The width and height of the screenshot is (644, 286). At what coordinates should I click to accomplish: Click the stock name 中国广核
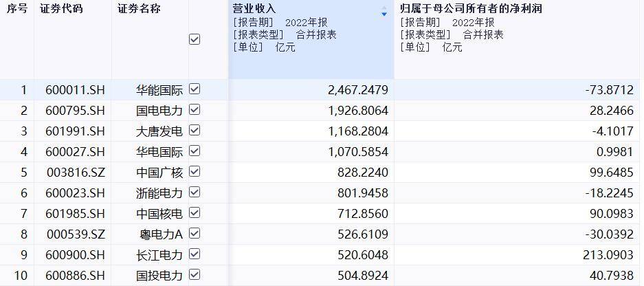pyautogui.click(x=159, y=172)
